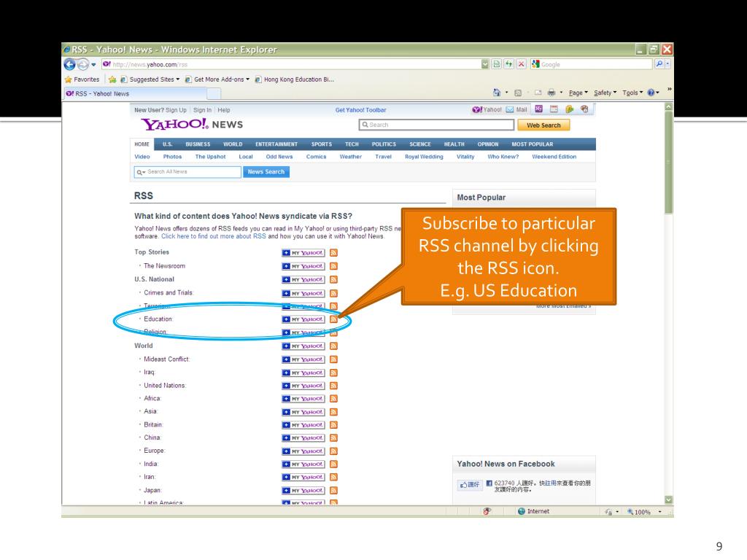Open 'Click here to find out more about RSS' link
747x560 pixels.
214,236
